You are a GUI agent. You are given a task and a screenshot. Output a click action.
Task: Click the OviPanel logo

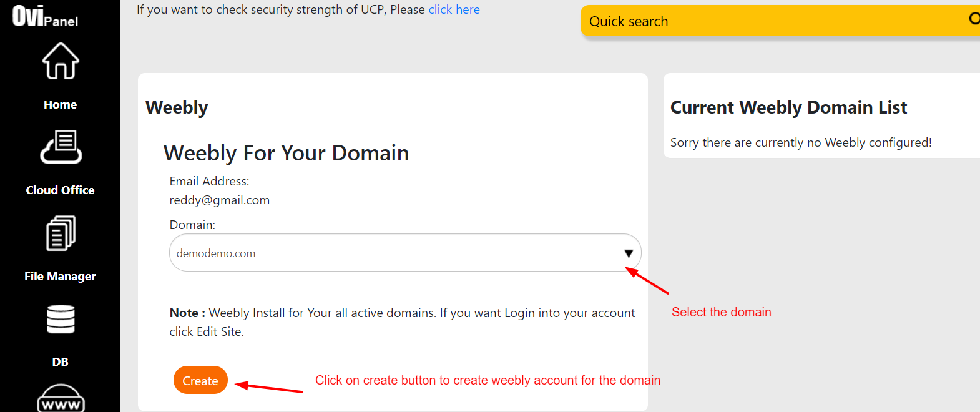coord(45,16)
